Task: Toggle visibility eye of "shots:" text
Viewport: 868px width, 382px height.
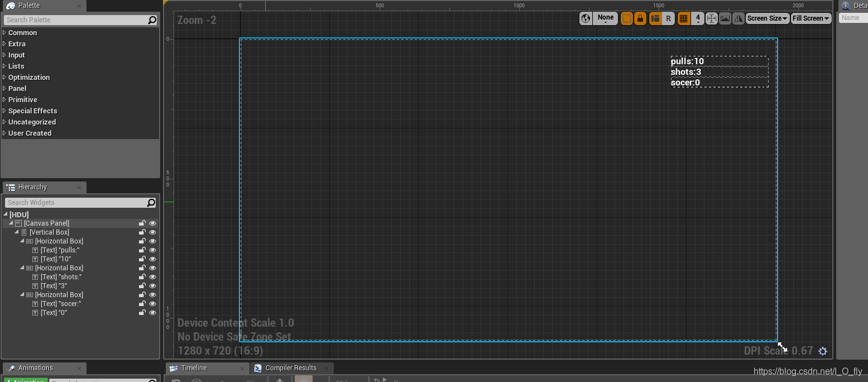Action: (x=152, y=277)
